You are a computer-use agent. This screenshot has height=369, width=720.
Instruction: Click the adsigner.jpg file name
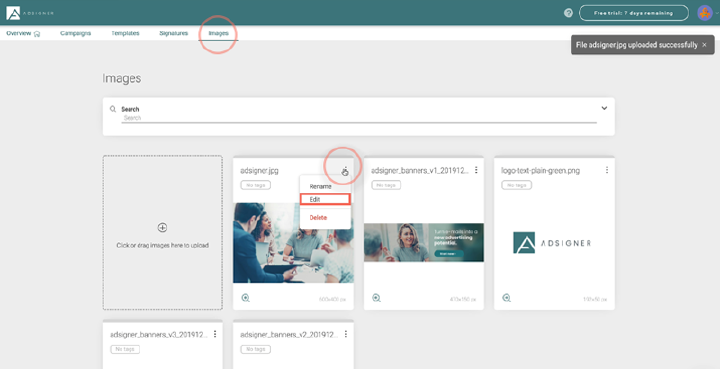(259, 170)
